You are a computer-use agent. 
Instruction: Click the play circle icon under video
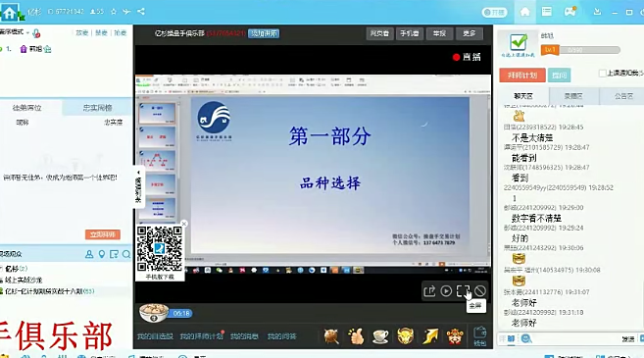[446, 291]
